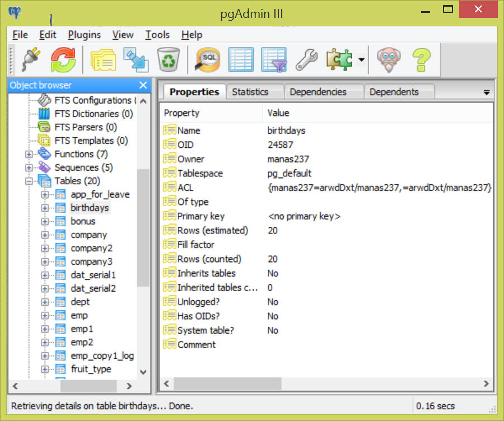This screenshot has height=421, width=504.
Task: Open the Help menu
Action: point(192,35)
